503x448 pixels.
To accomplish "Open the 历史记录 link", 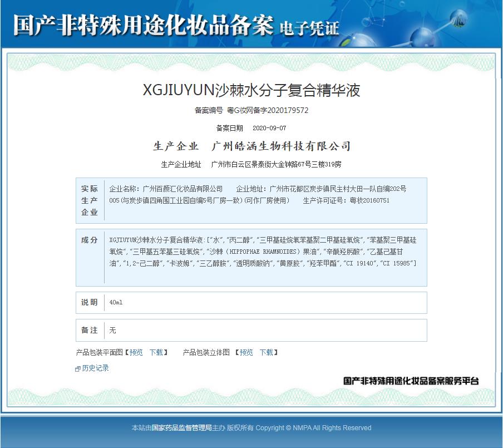I will point(95,368).
